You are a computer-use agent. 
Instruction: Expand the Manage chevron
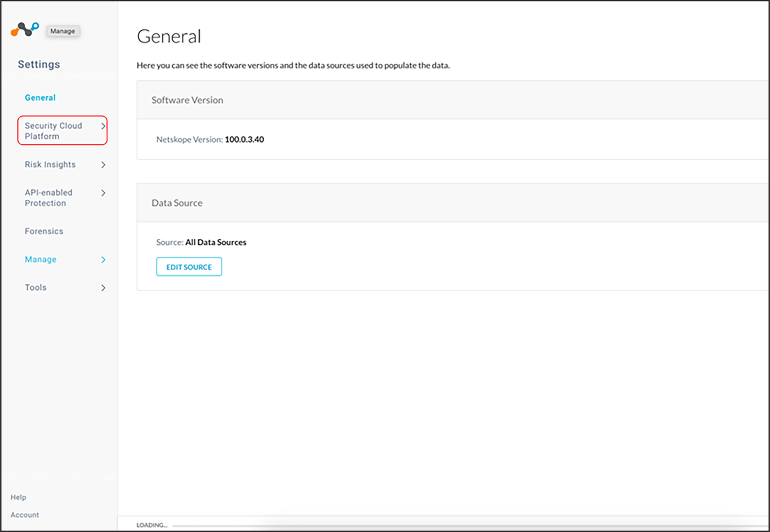tap(103, 260)
